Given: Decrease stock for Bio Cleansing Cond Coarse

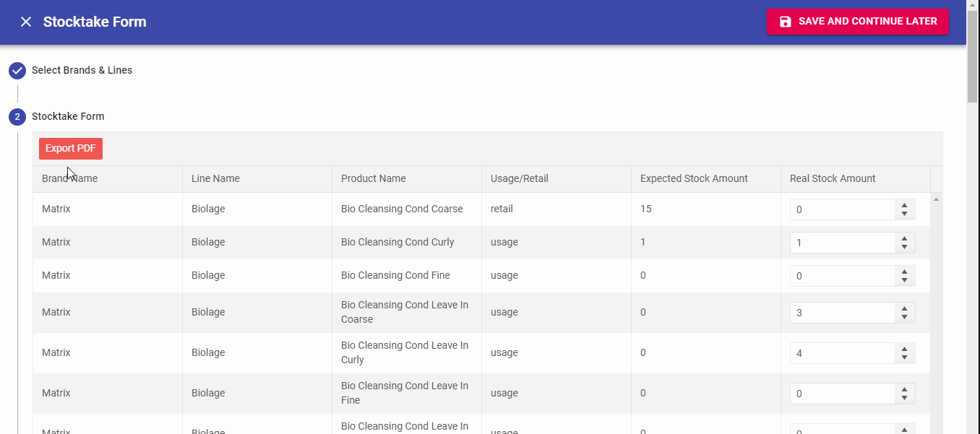Looking at the screenshot, I should click(904, 214).
